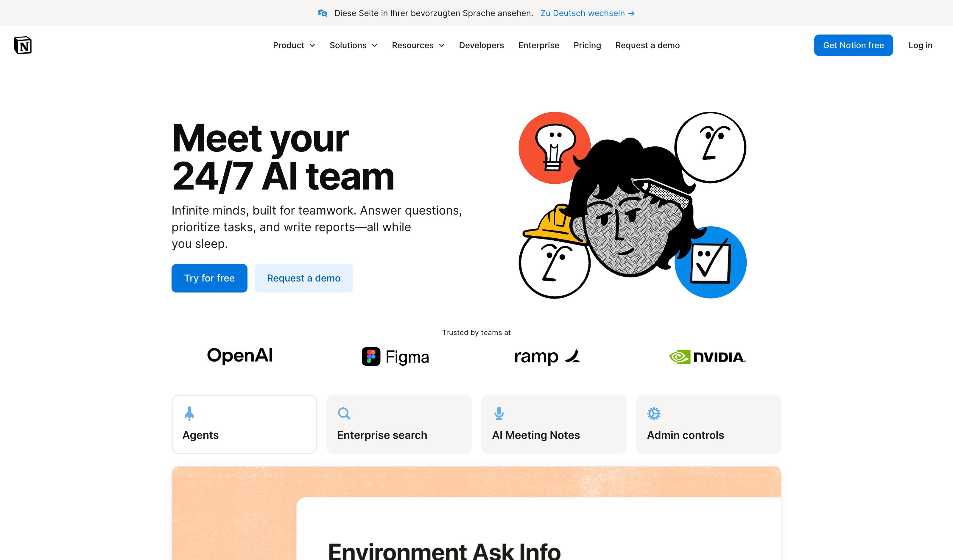Click the NVIDIA logo
Viewport: 953px width, 560px height.
708,357
